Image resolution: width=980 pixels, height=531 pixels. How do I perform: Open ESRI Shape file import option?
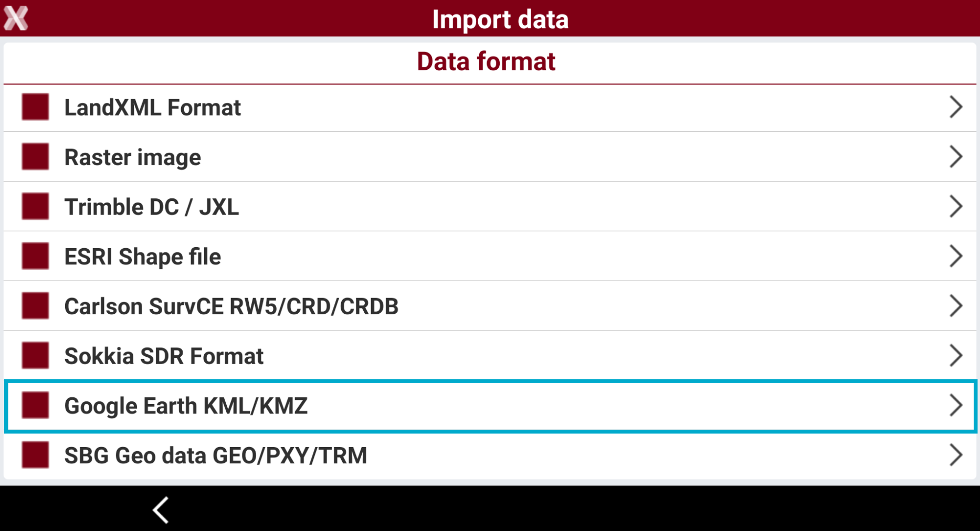click(490, 256)
